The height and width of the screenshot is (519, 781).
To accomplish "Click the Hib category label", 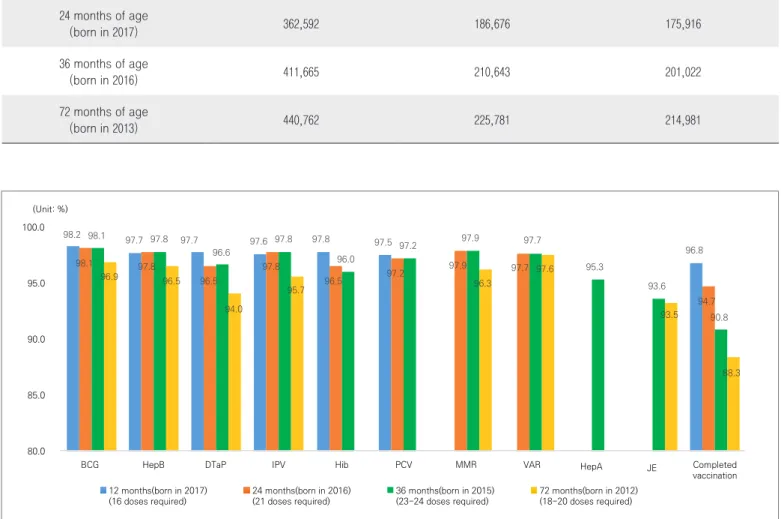I will (341, 465).
